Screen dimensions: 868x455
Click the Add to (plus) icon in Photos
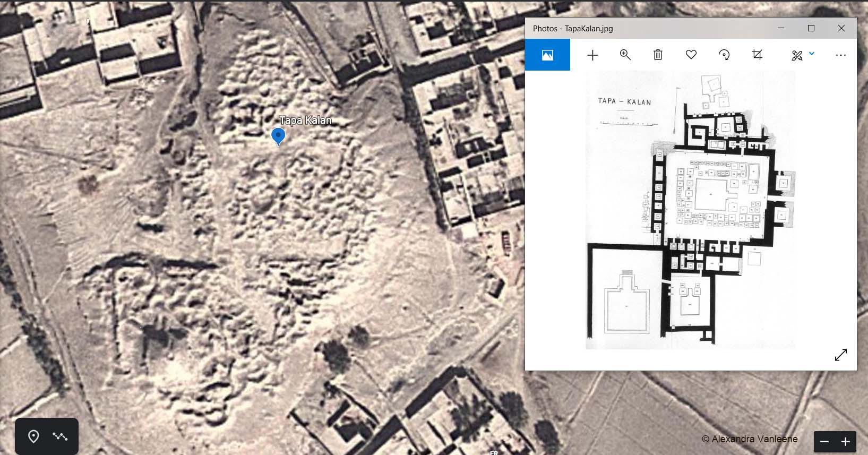point(592,55)
